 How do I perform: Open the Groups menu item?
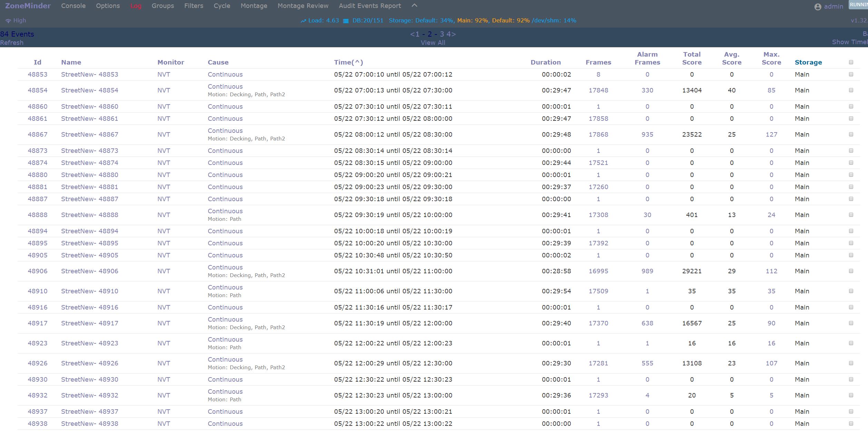[163, 6]
